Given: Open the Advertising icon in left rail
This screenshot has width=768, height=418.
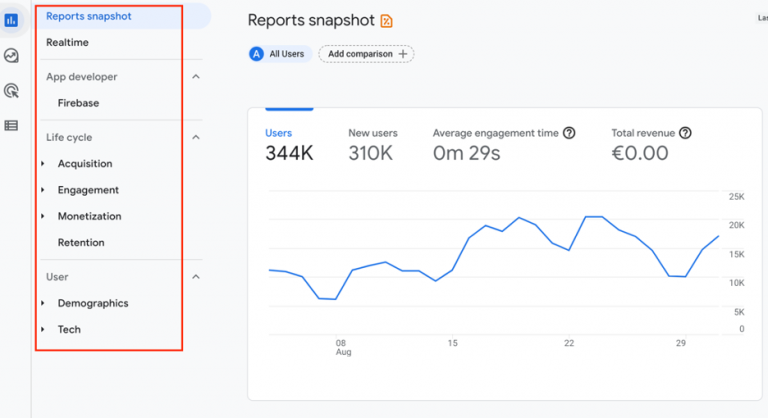Looking at the screenshot, I should [x=12, y=91].
